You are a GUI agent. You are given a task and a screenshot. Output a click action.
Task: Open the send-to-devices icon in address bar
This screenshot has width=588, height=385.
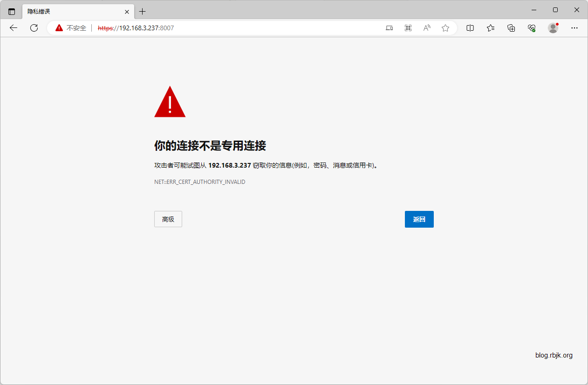(390, 28)
